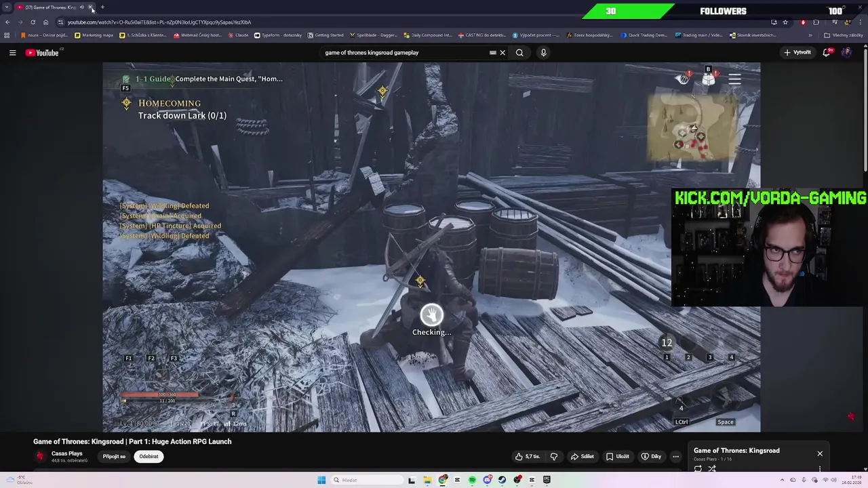The image size is (868, 488).
Task: Open the Marketing mapa bookmark
Action: click(94, 35)
